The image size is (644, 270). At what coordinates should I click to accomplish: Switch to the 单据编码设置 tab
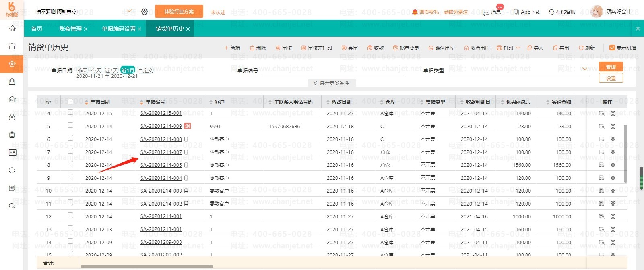click(118, 29)
